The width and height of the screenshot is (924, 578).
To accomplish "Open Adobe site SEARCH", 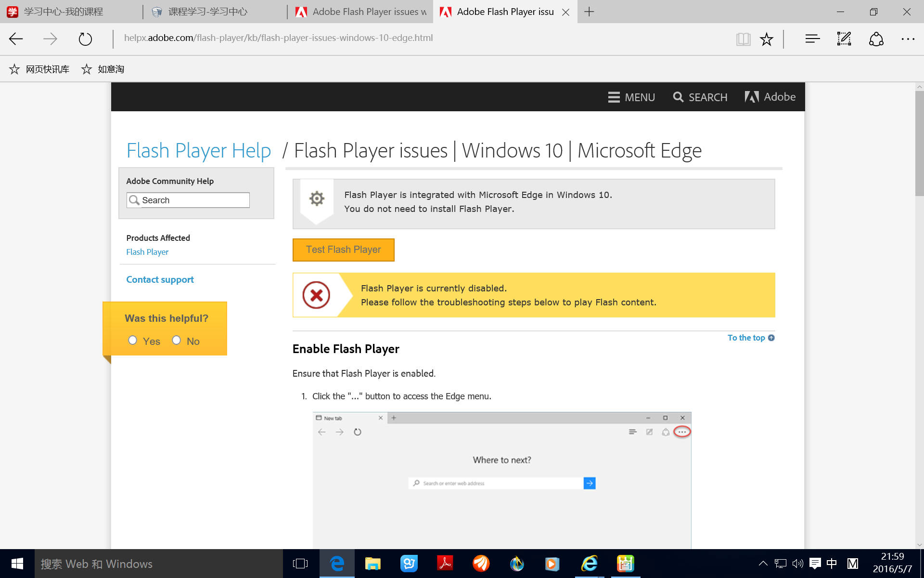I will click(700, 97).
